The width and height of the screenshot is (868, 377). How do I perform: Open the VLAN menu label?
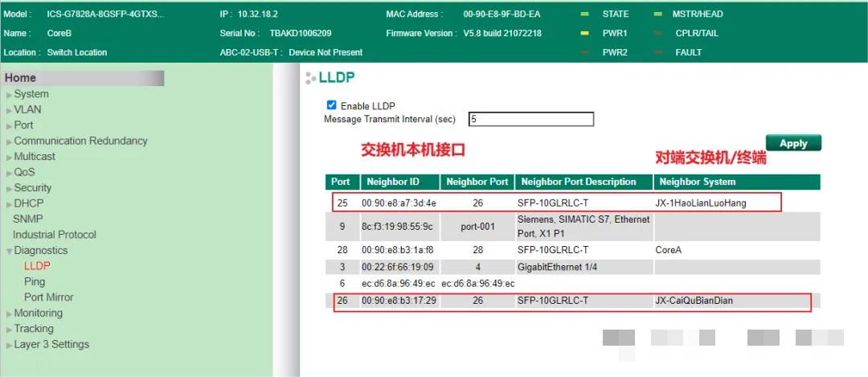point(27,109)
